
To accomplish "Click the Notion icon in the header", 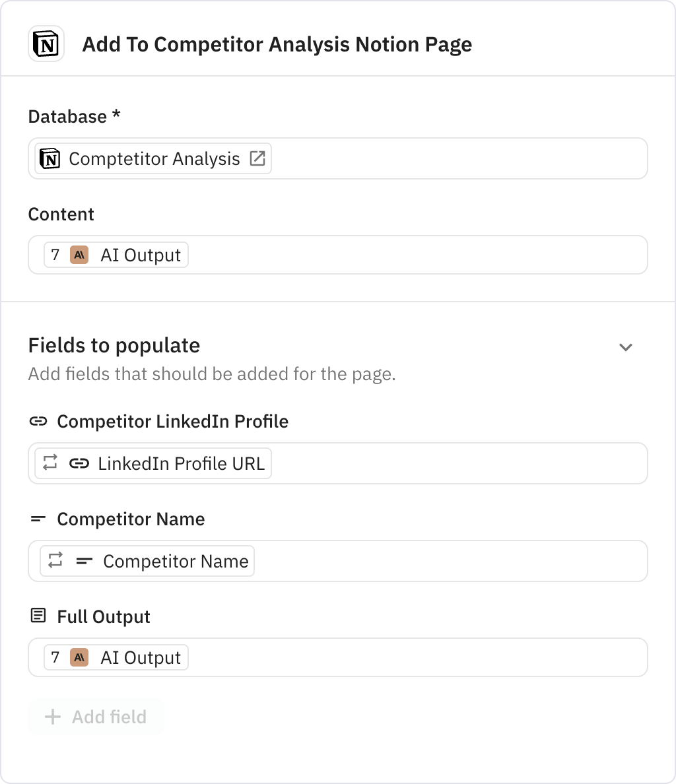I will [46, 43].
